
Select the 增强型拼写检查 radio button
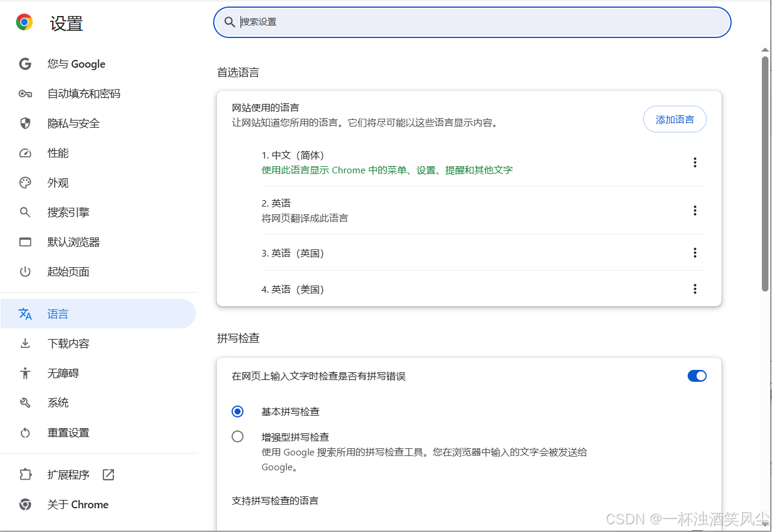238,436
